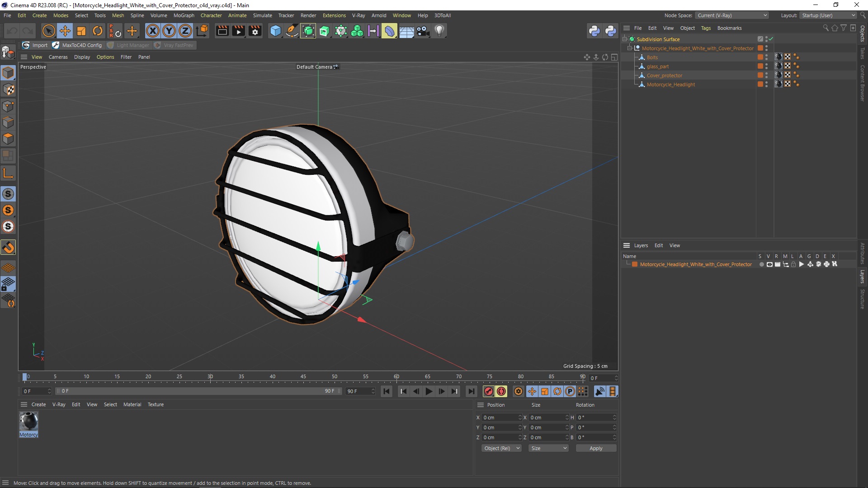Click the Position X input field
Screen dimensions: 868x488
[502, 418]
